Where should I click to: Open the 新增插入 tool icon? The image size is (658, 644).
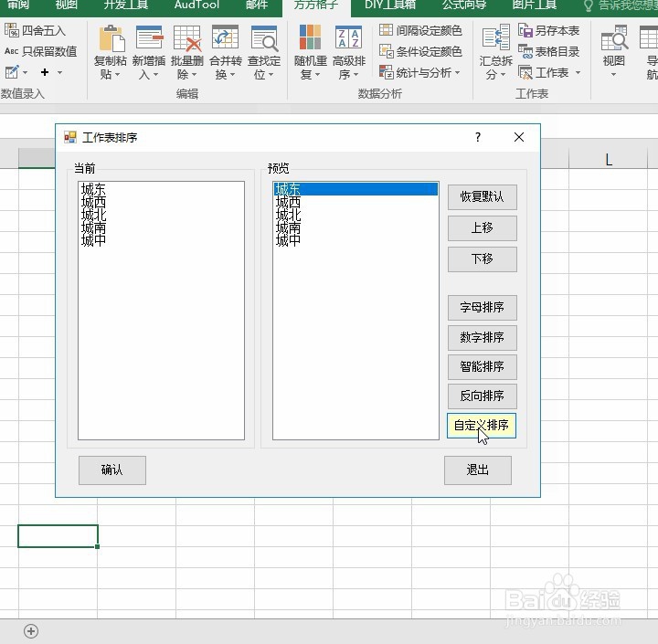tap(149, 38)
